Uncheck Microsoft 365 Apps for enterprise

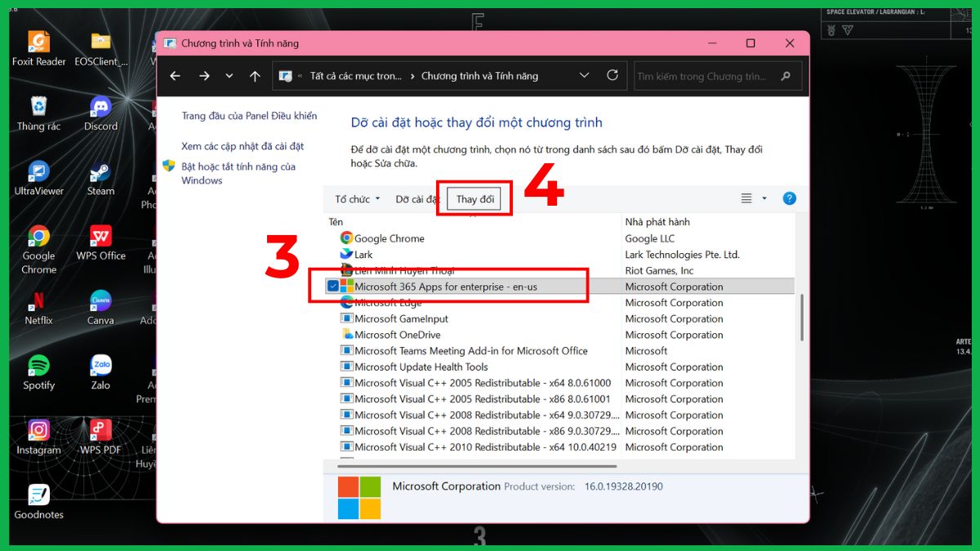click(x=332, y=286)
